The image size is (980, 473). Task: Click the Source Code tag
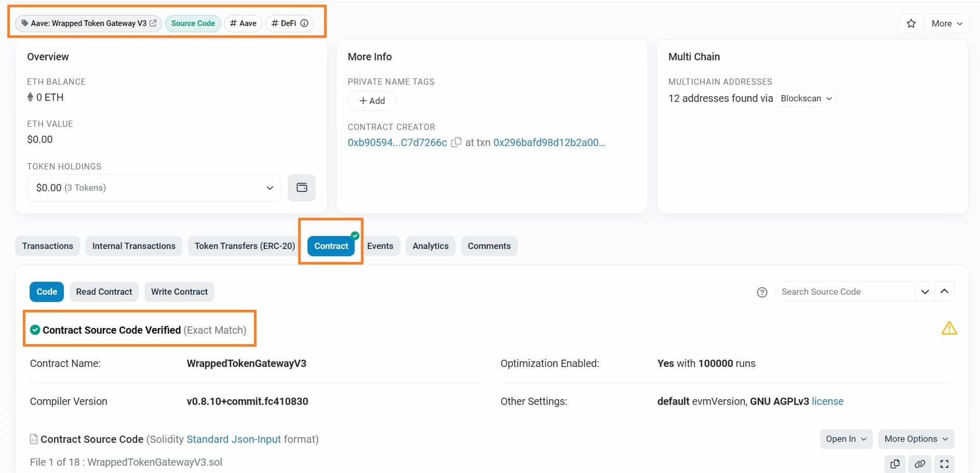click(193, 23)
